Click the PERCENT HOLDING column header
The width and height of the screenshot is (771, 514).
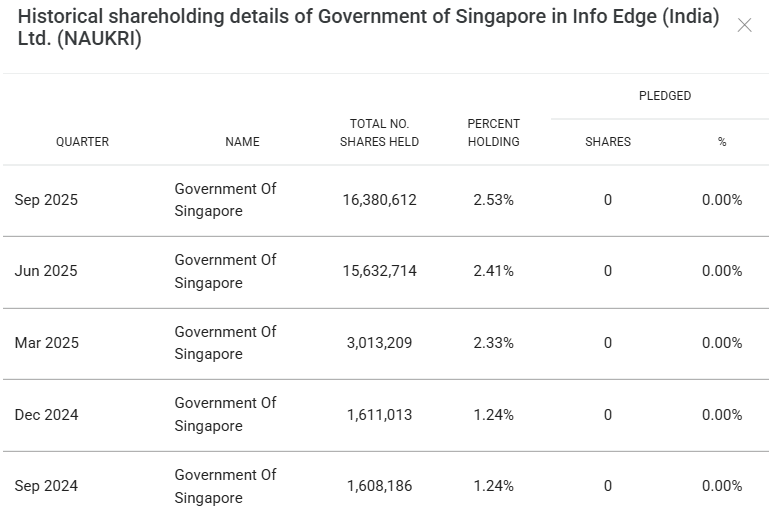pos(493,133)
